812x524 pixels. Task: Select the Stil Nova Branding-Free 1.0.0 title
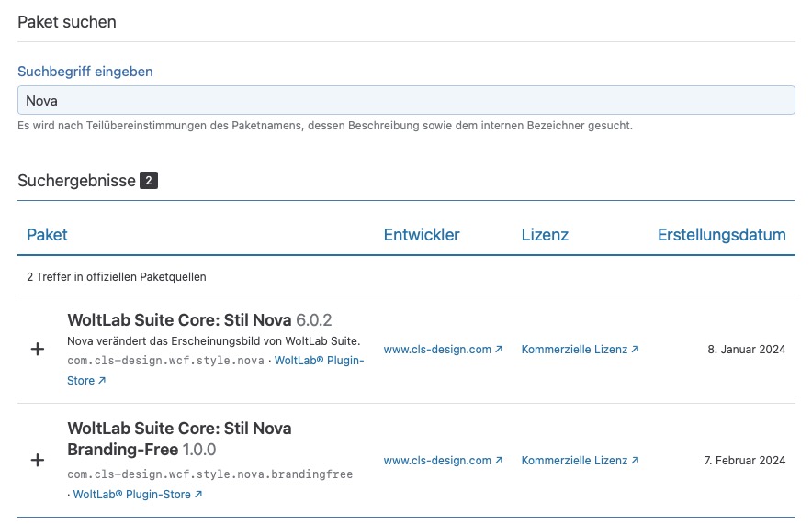179,439
